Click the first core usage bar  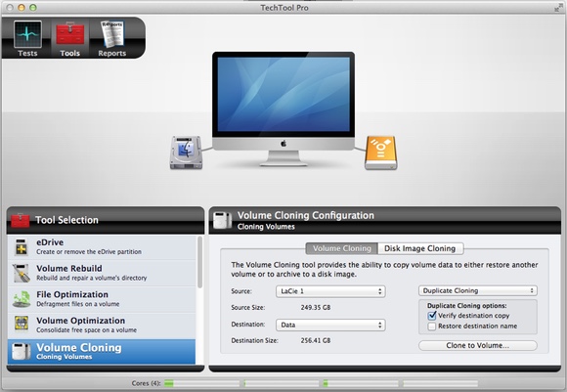tap(201, 383)
